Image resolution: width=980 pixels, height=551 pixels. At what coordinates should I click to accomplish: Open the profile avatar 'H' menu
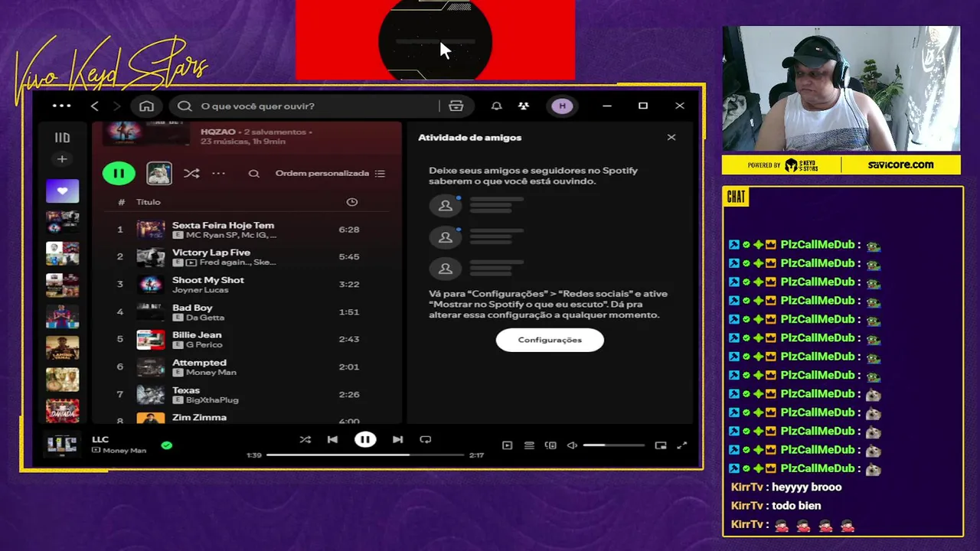coord(562,106)
